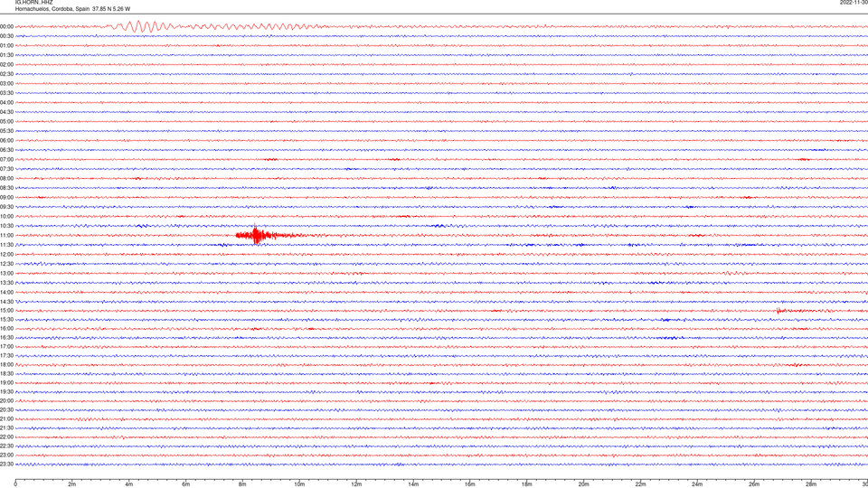
Task: Click the "12:30" trace time label
Action: pos(6,264)
